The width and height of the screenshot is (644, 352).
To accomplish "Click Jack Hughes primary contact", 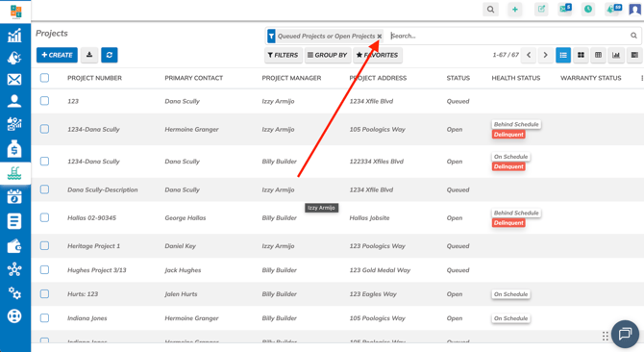I will pos(183,270).
